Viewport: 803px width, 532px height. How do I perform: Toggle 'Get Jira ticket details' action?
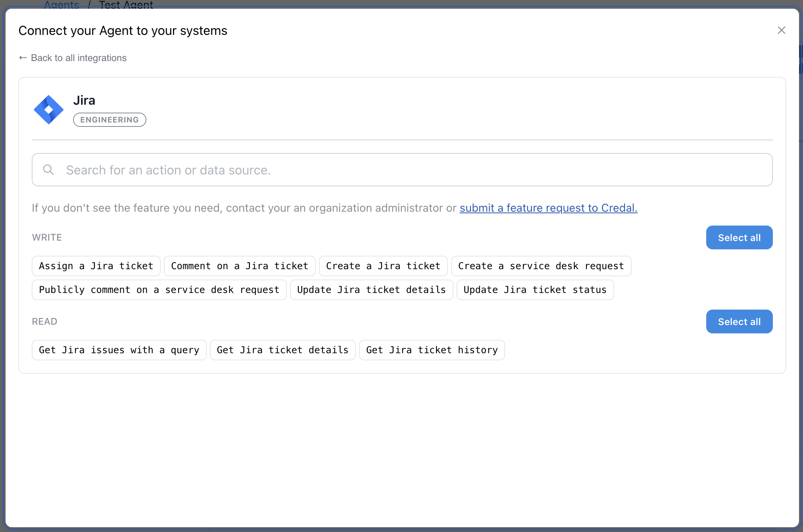[x=282, y=350]
